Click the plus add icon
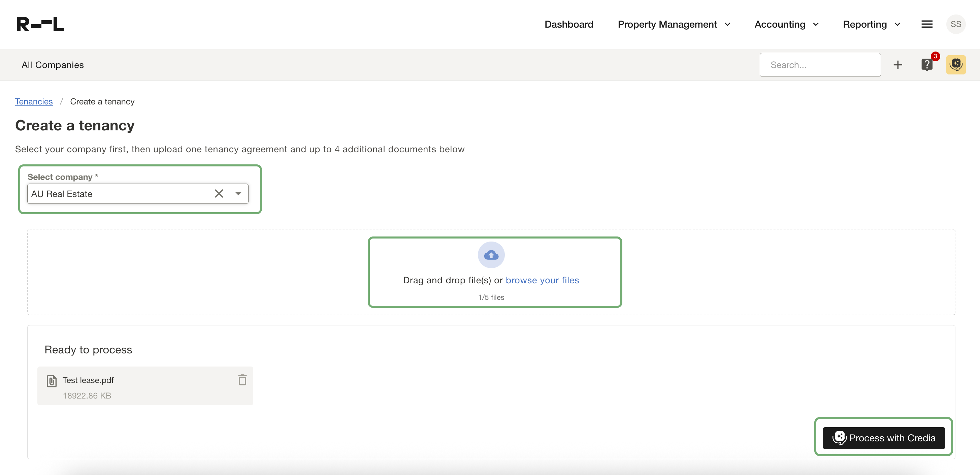Screen dimensions: 980x475 tap(898, 65)
